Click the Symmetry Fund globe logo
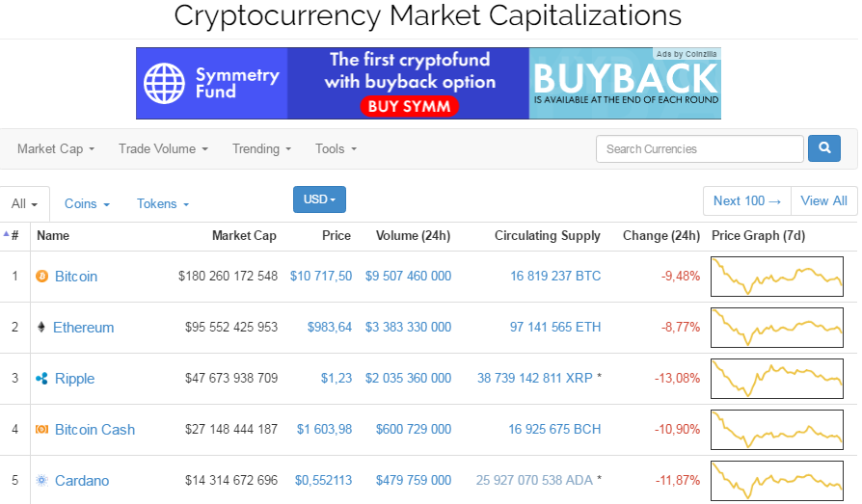The width and height of the screenshot is (862, 504). point(164,83)
